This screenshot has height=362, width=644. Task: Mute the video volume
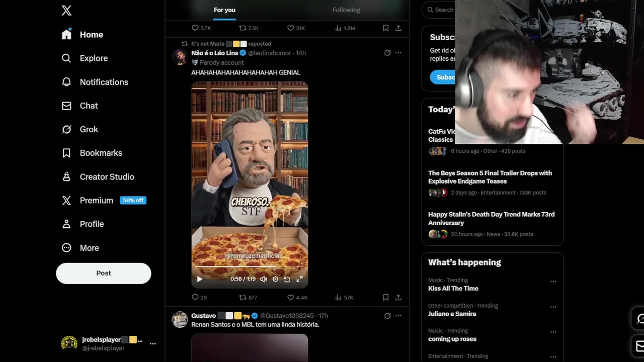pos(263,279)
